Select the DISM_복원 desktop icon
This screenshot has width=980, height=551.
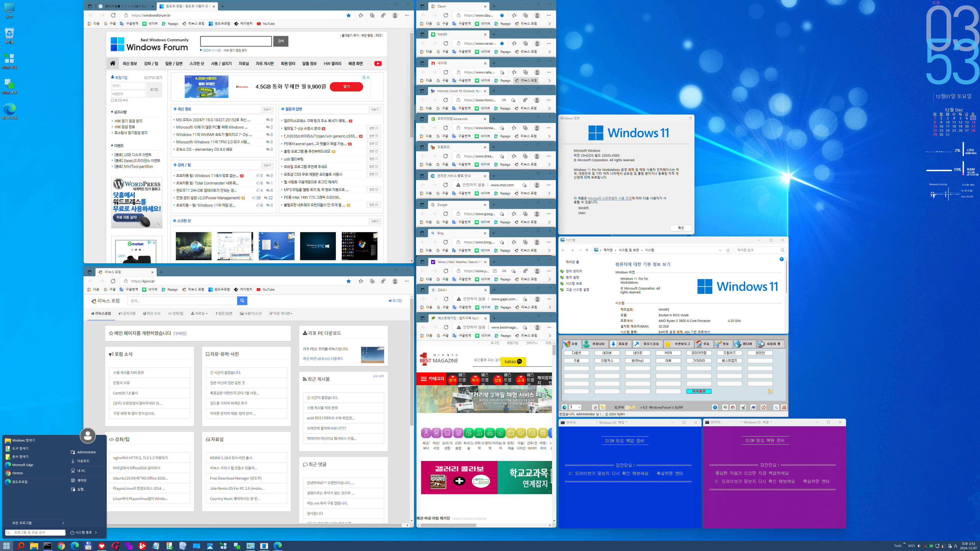(x=9, y=86)
